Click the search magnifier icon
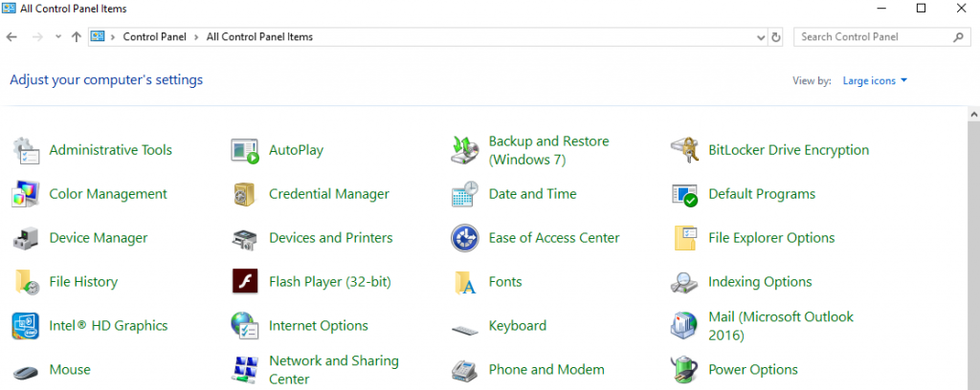This screenshot has width=980, height=390. pos(958,37)
